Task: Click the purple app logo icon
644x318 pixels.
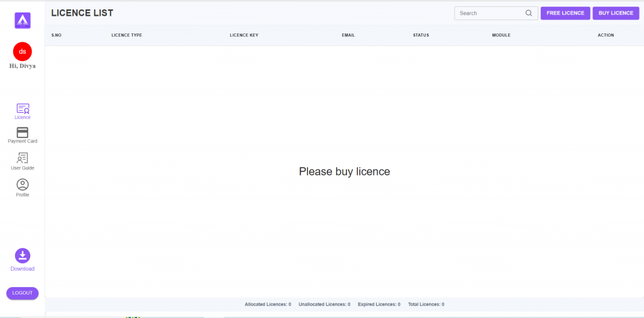Action: tap(23, 20)
